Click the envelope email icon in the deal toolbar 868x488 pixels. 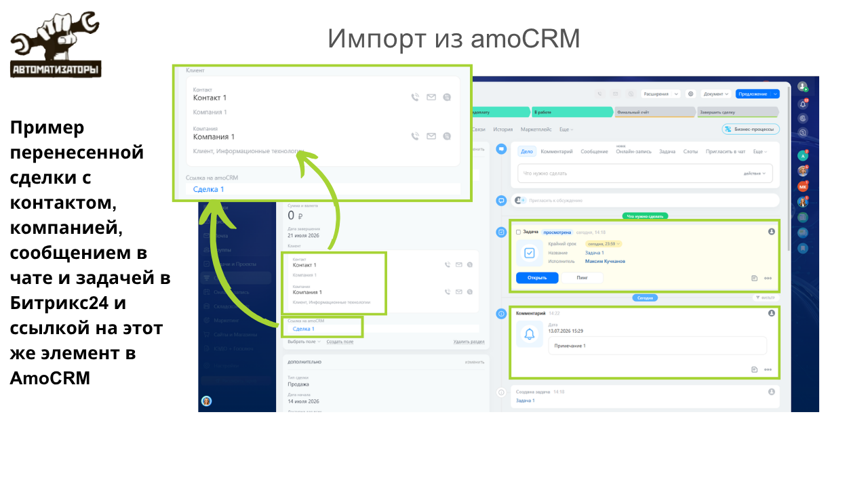[x=616, y=94]
